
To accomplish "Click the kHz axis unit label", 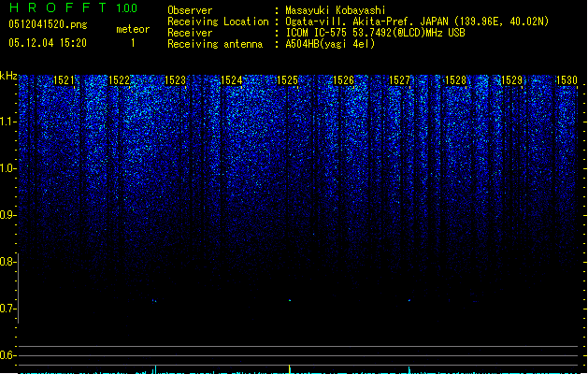I will [8, 76].
